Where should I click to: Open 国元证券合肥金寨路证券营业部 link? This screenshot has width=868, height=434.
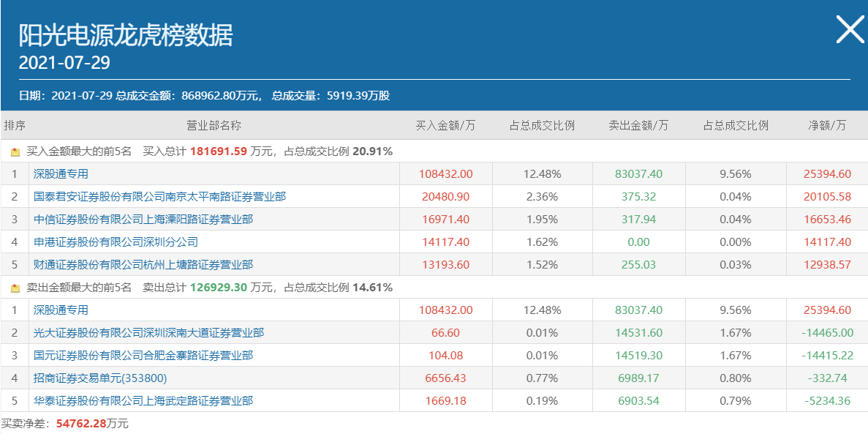coord(143,355)
